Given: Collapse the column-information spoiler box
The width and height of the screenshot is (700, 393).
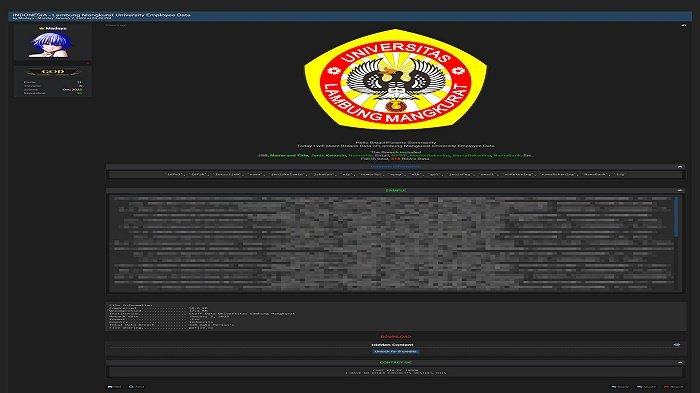Looking at the screenshot, I should 679,167.
